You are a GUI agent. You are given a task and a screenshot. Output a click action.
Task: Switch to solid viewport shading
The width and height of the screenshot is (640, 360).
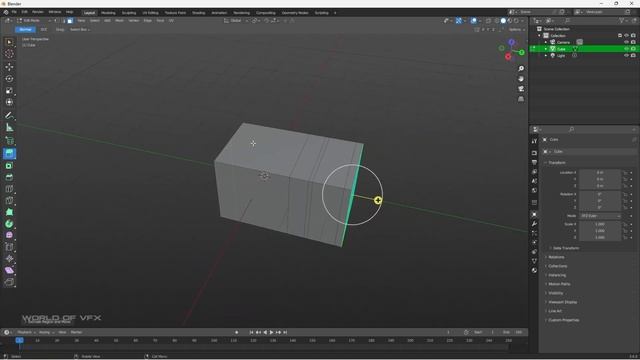point(503,20)
